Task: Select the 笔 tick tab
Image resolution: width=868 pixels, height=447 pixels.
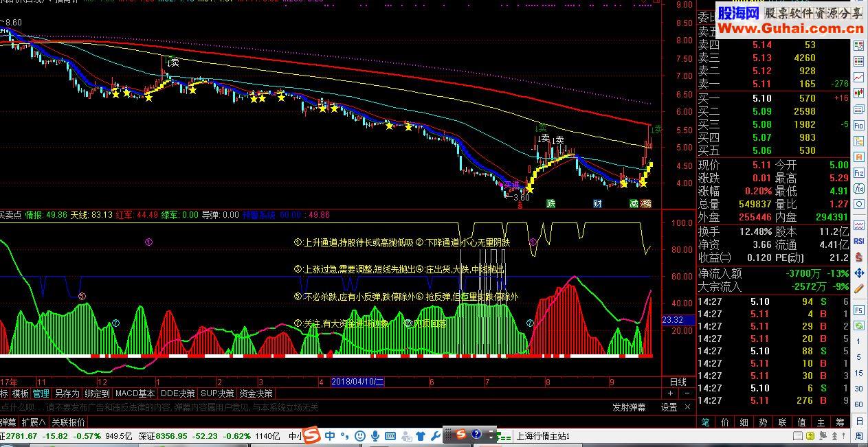Action: coord(705,422)
